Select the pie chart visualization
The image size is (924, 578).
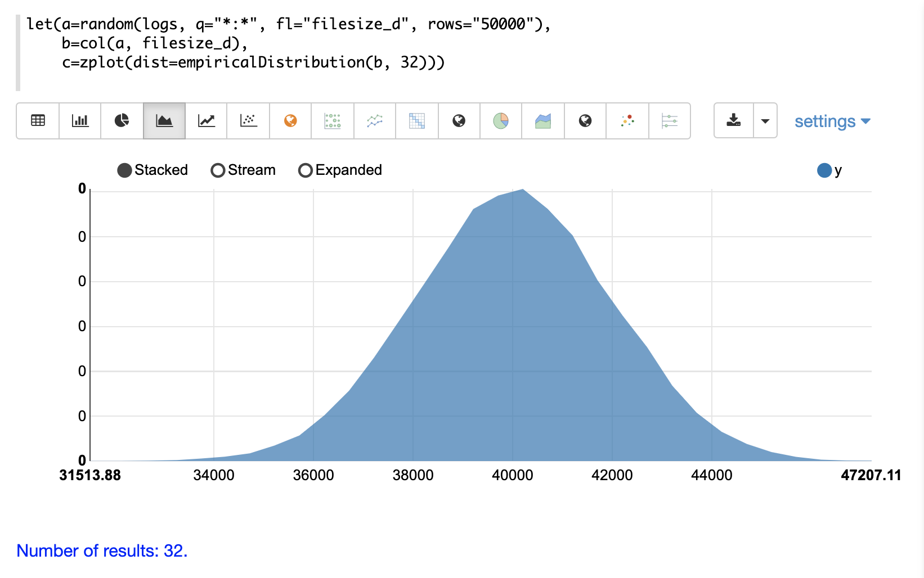tap(122, 121)
